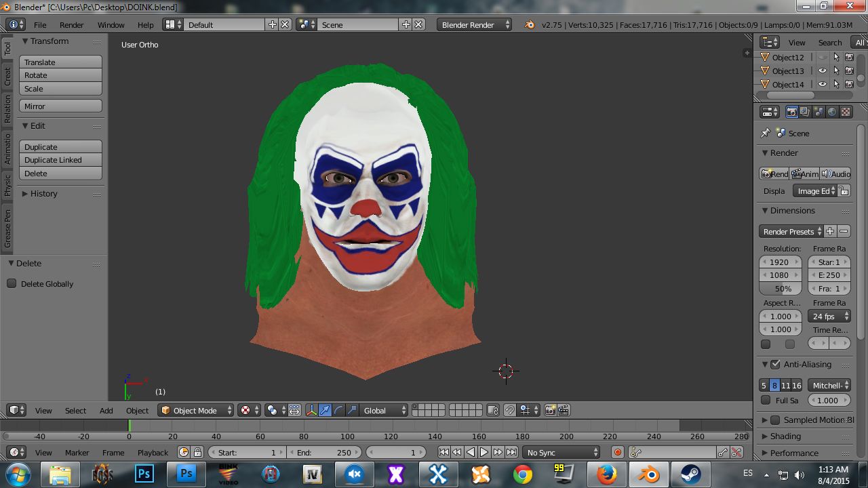Toggle the use preview range clock icon
868x488 pixels.
[x=184, y=452]
